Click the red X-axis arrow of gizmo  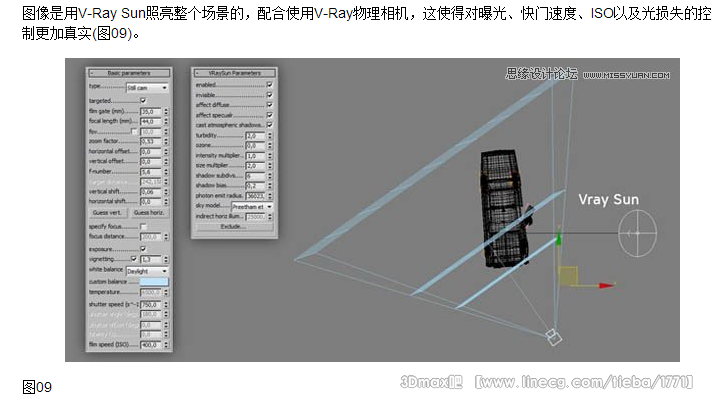[607, 286]
